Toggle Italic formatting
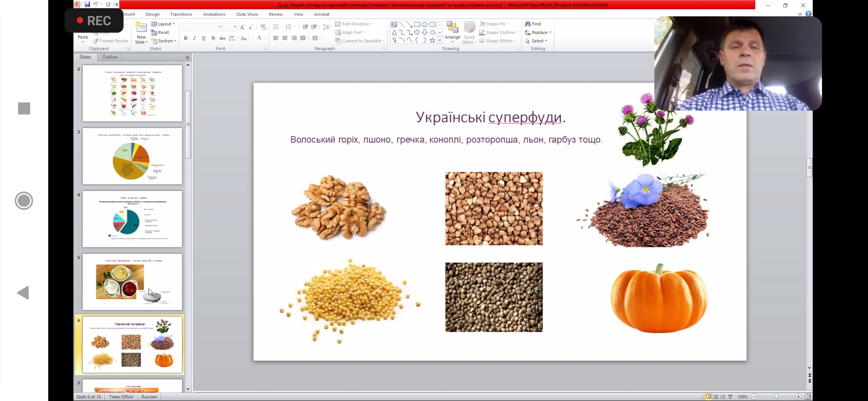 [194, 38]
